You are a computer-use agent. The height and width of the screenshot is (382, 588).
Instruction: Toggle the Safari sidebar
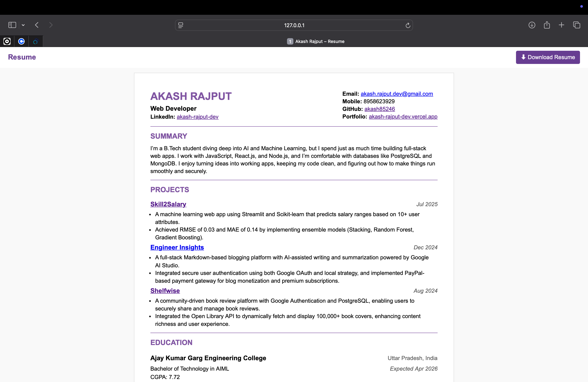(x=12, y=25)
